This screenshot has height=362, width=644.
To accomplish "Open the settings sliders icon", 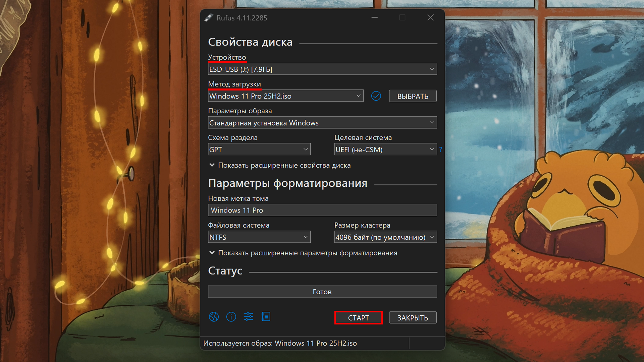I will coord(249,317).
